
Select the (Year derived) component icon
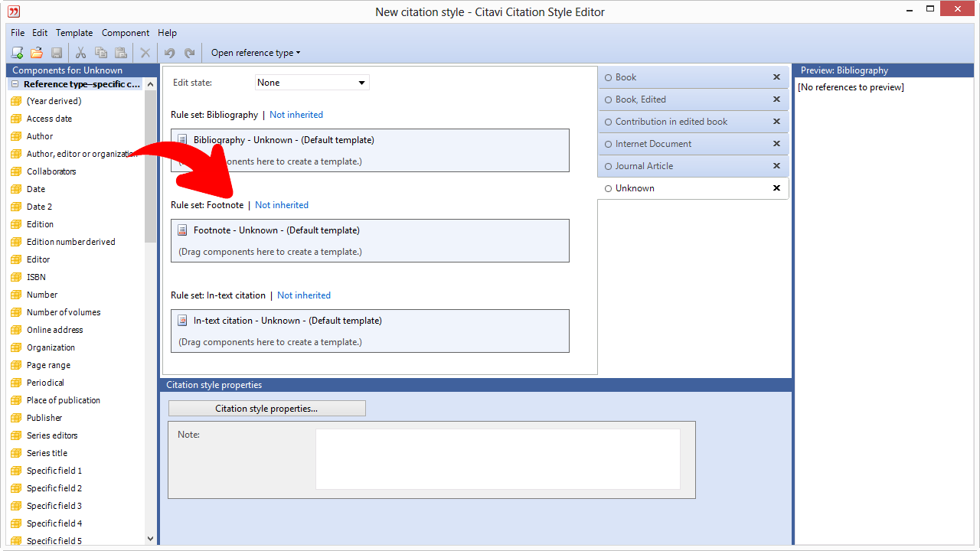[15, 101]
